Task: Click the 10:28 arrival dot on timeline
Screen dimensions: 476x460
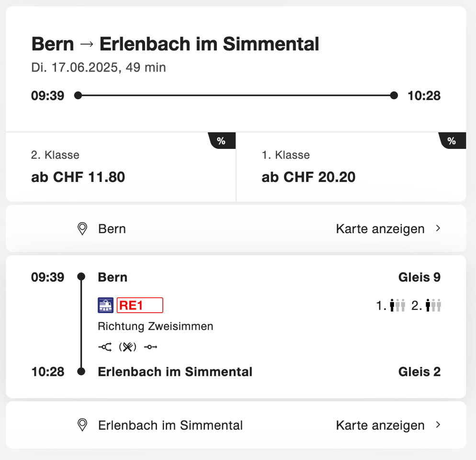Action: 394,95
